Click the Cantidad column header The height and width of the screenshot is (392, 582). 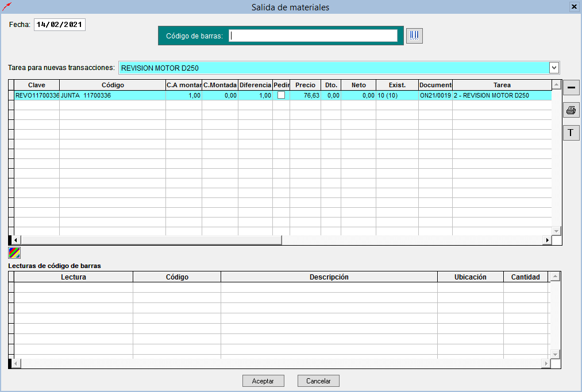click(526, 277)
